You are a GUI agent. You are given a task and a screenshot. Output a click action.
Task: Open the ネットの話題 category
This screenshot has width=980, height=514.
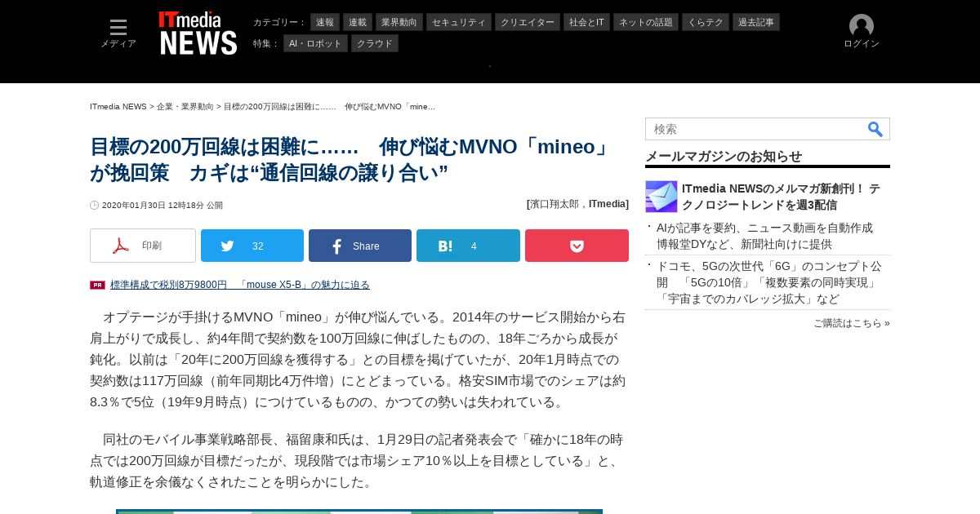[646, 22]
